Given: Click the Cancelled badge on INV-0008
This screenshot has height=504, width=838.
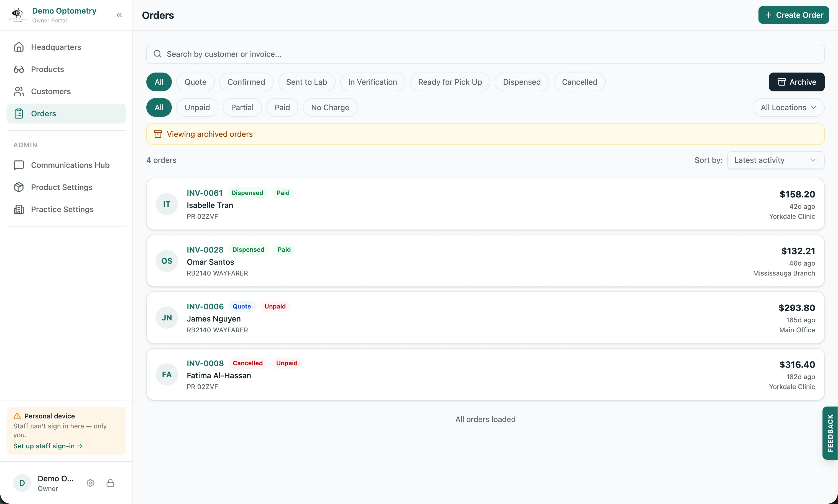Looking at the screenshot, I should pyautogui.click(x=247, y=363).
